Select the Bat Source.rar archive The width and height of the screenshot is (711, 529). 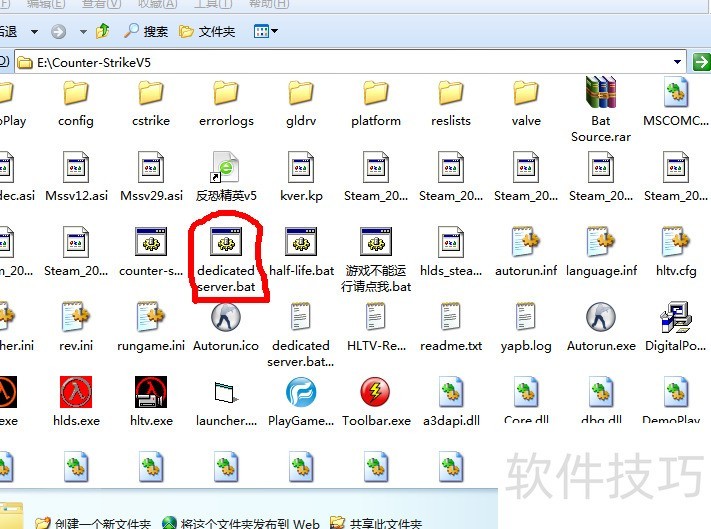pos(601,110)
